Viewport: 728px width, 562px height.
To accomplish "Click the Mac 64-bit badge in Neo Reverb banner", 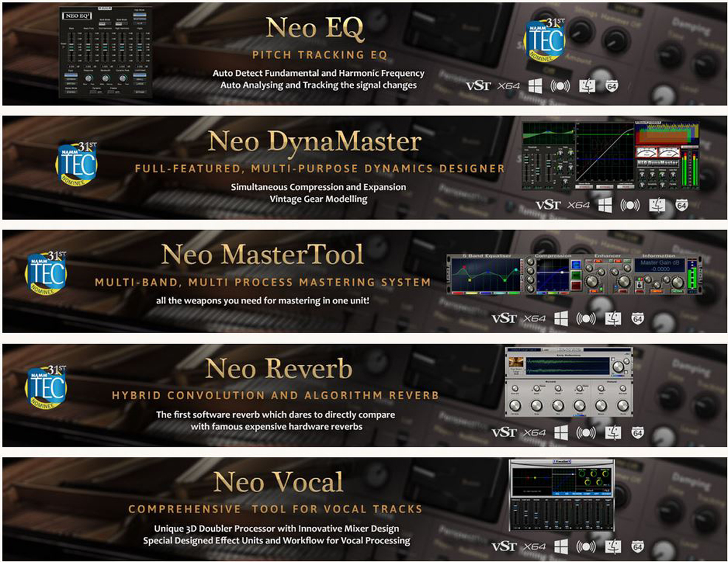I will pyautogui.click(x=637, y=432).
